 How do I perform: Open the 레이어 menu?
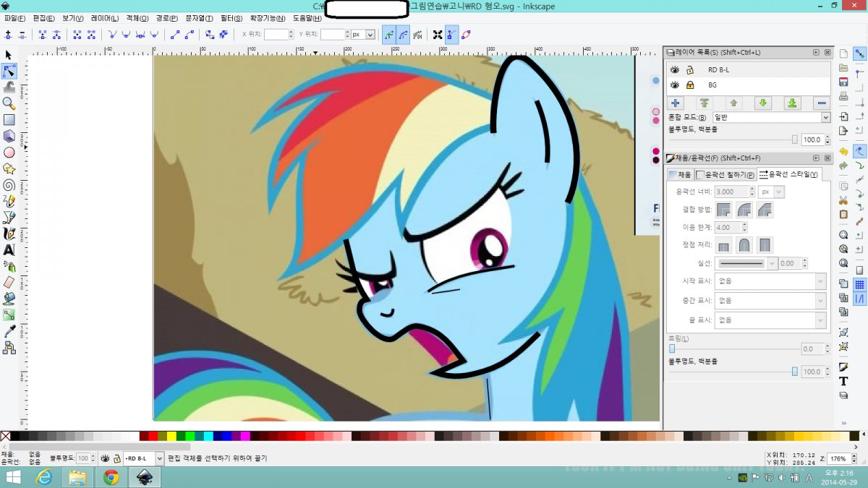pos(104,18)
